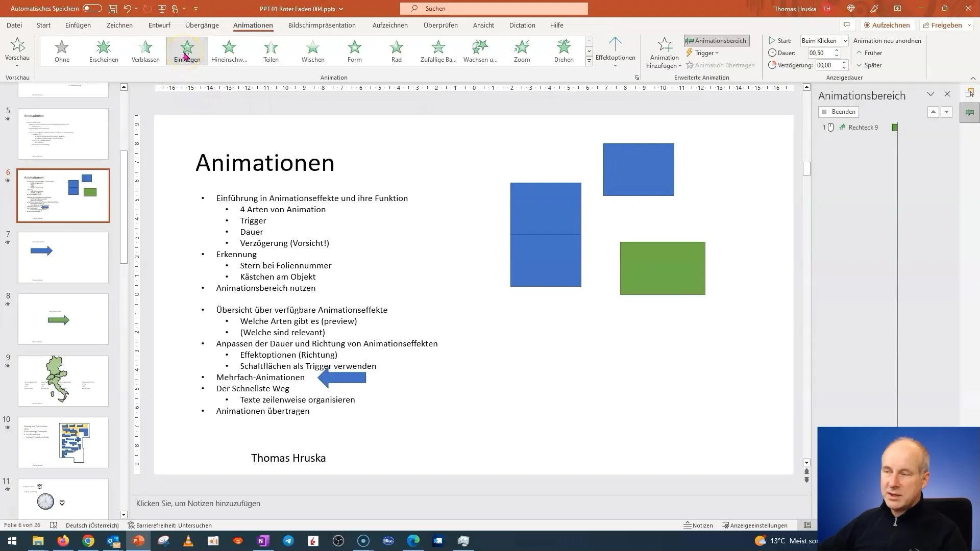Viewport: 980px width, 551px height.
Task: Open the Datei menu
Action: 14,25
